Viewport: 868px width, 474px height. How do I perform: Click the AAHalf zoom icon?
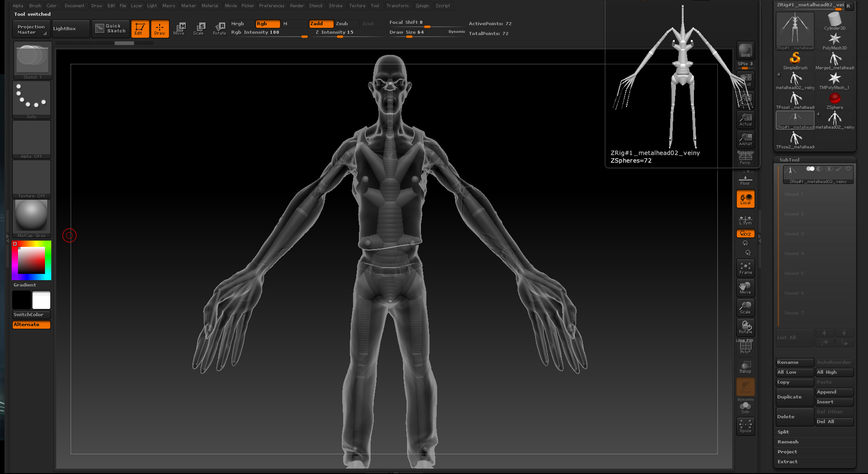(745, 139)
